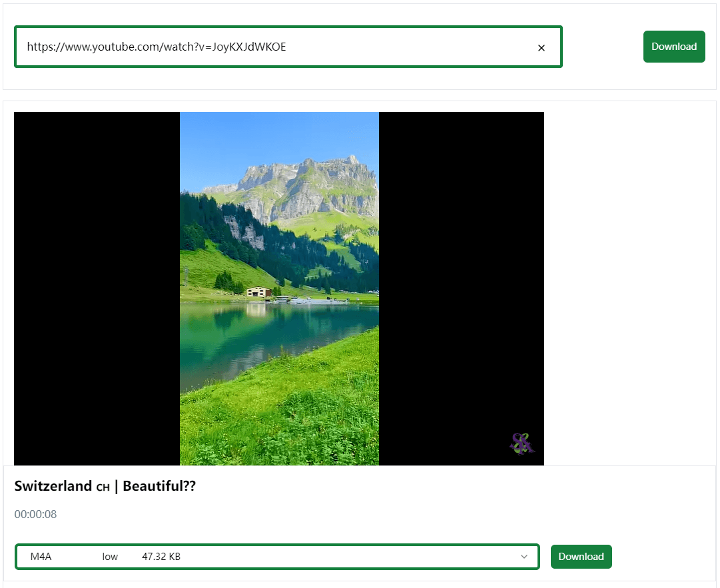Click the 47.32 KB file size text
720x588 pixels.
[161, 557]
